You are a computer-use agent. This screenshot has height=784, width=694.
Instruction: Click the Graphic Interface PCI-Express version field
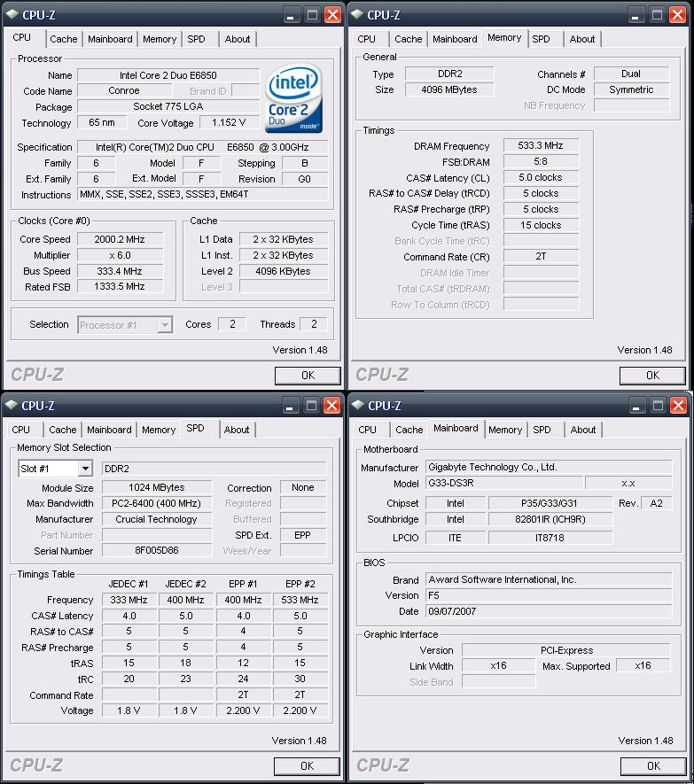(x=566, y=650)
